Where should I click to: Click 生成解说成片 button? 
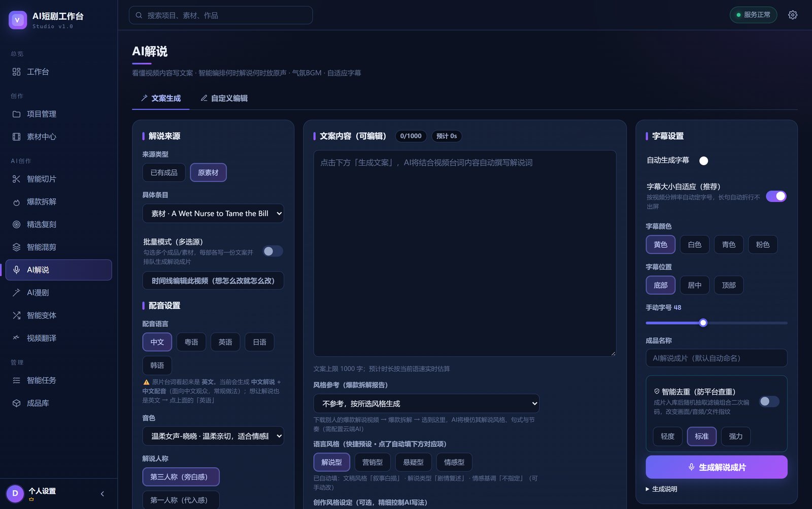717,467
